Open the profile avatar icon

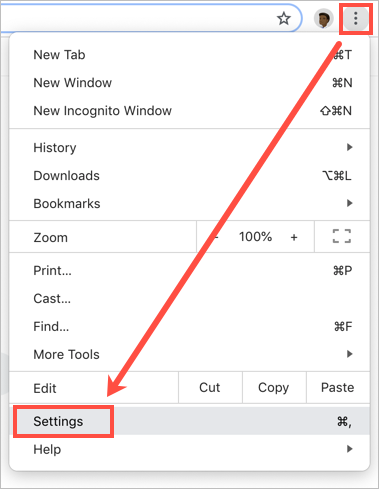coord(323,19)
